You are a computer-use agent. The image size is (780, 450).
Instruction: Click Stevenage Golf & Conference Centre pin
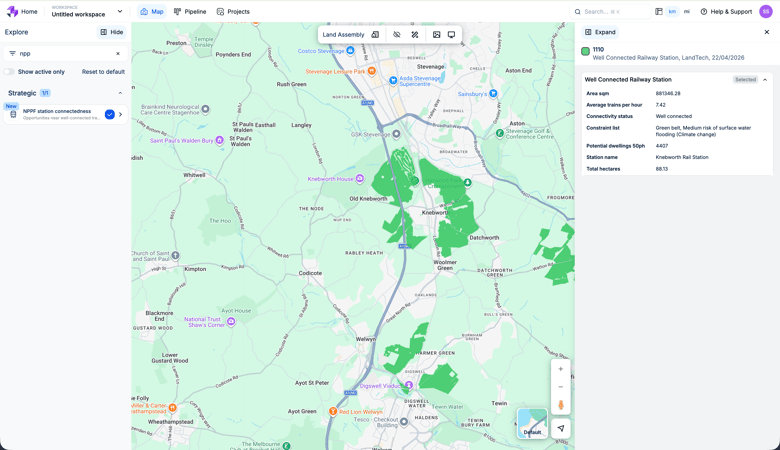click(x=500, y=133)
